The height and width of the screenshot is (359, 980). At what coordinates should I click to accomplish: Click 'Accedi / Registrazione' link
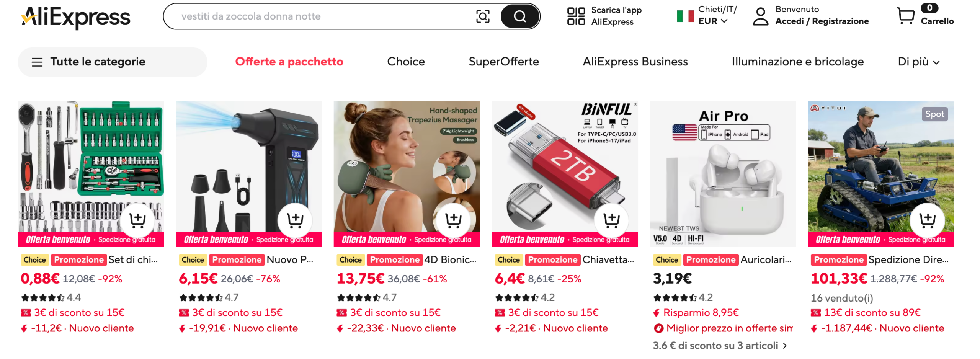[x=821, y=21]
